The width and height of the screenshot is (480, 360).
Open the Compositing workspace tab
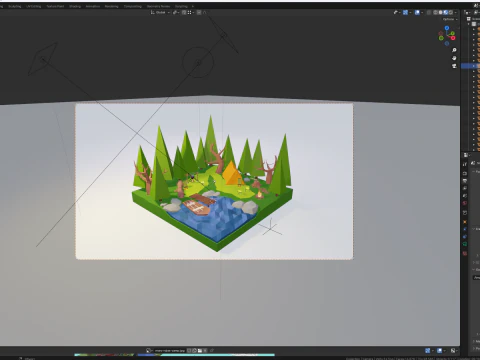133,6
